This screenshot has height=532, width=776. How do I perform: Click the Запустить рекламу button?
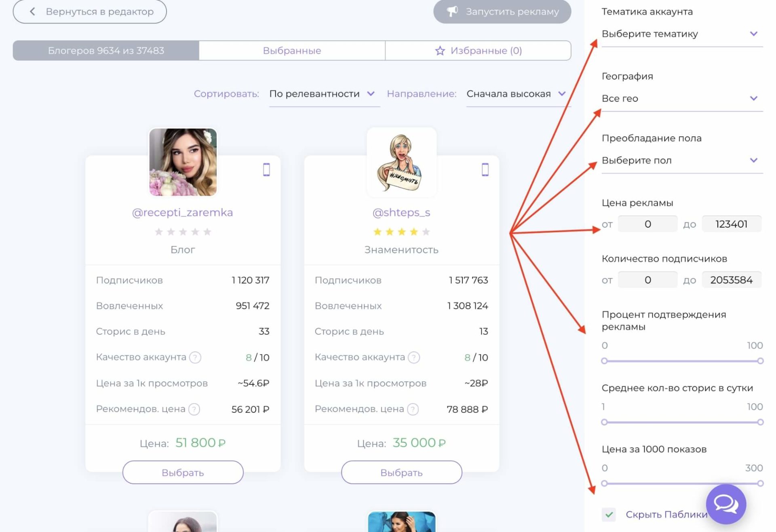tap(502, 11)
